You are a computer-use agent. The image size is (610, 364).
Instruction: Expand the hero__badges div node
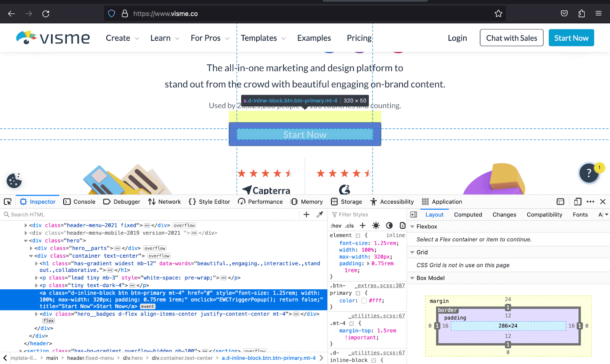tap(37, 314)
